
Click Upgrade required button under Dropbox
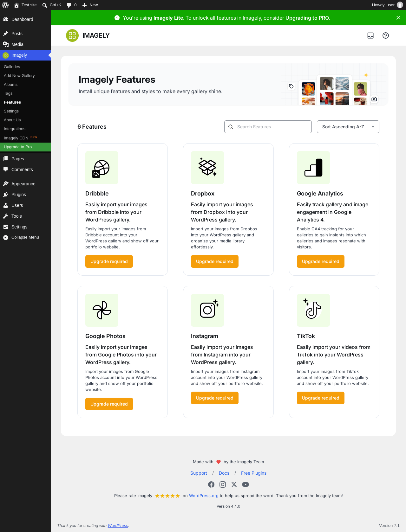coord(215,261)
